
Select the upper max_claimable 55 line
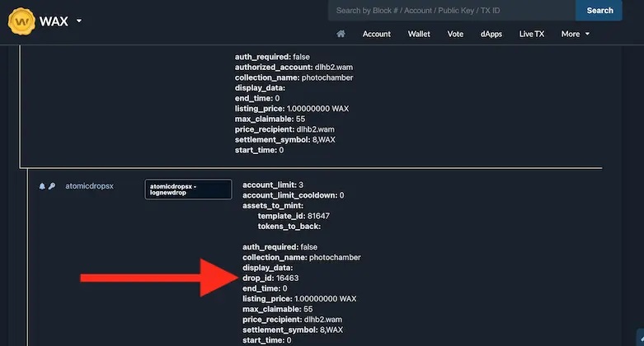pos(270,119)
